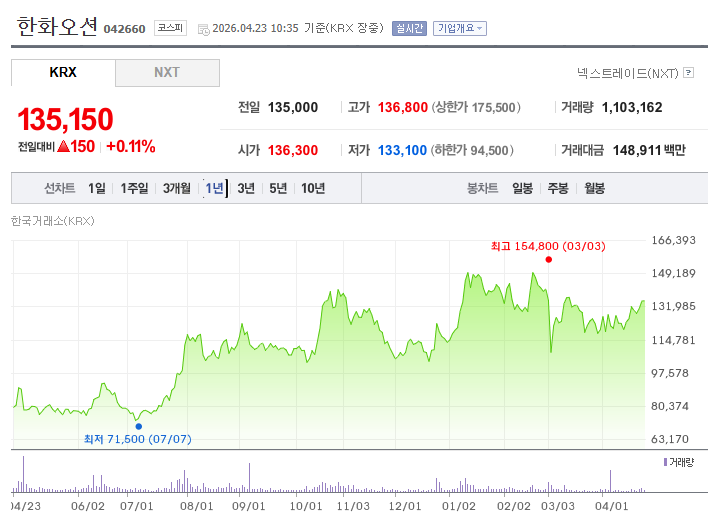Click the 저가 value 133,100
The image size is (708, 523).
pyautogui.click(x=402, y=150)
